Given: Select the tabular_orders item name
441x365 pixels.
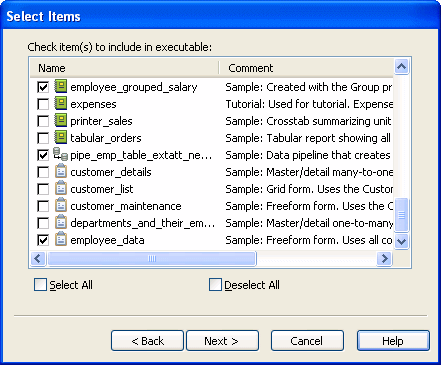Looking at the screenshot, I should coord(106,138).
